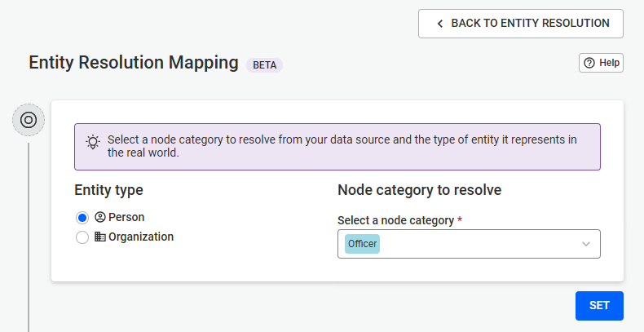Image resolution: width=644 pixels, height=332 pixels.
Task: Click the BETA badge
Action: [x=264, y=65]
